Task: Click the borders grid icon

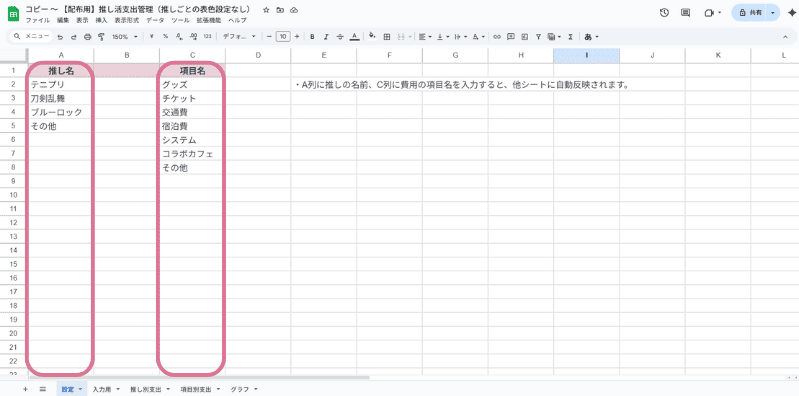Action: click(x=387, y=37)
